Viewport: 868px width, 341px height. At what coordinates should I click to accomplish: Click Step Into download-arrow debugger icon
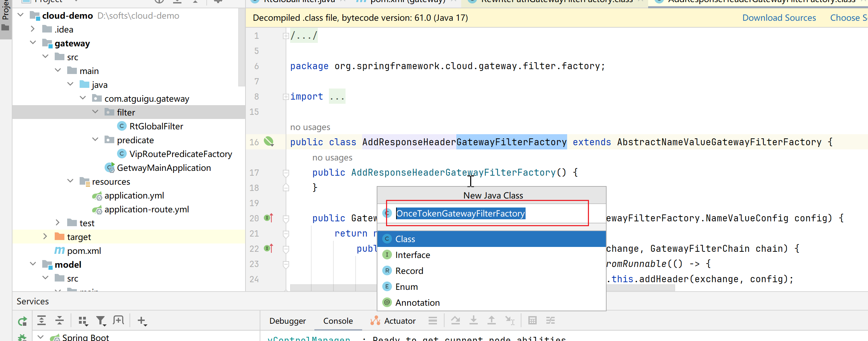tap(474, 321)
